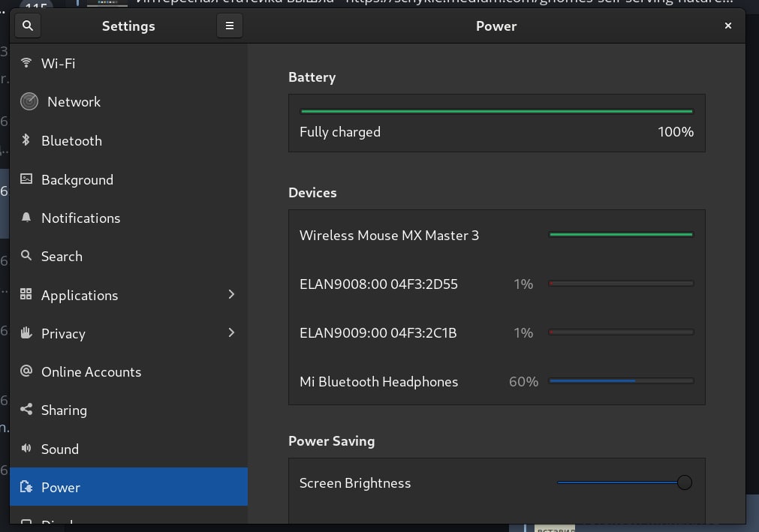Click the Privacy hand icon

pyautogui.click(x=26, y=333)
